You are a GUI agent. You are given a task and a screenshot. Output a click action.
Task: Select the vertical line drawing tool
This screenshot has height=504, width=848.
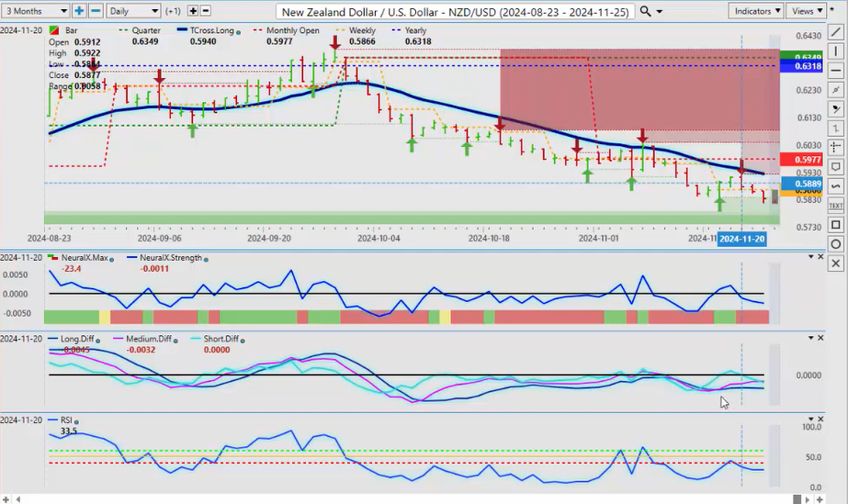coord(835,51)
